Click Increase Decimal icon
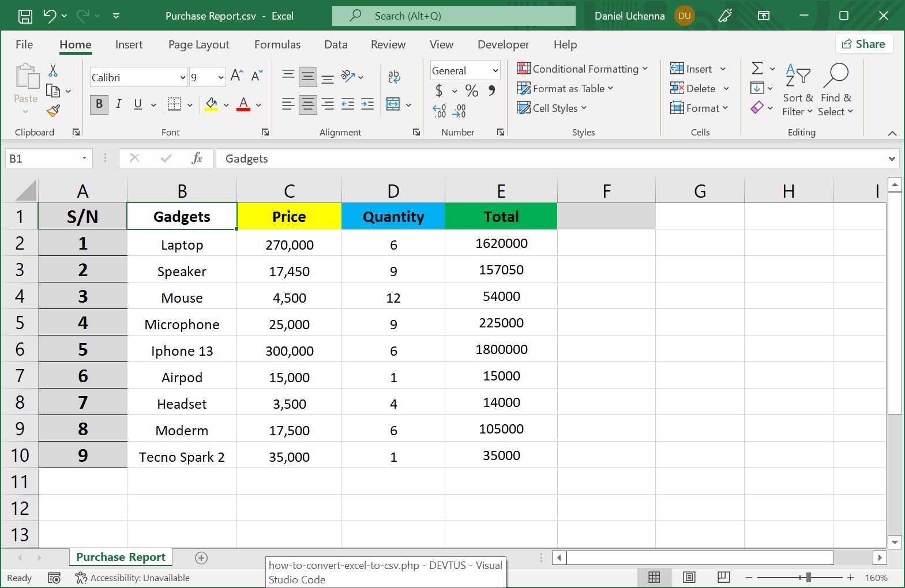Screen dimensions: 905x588 coord(440,111)
